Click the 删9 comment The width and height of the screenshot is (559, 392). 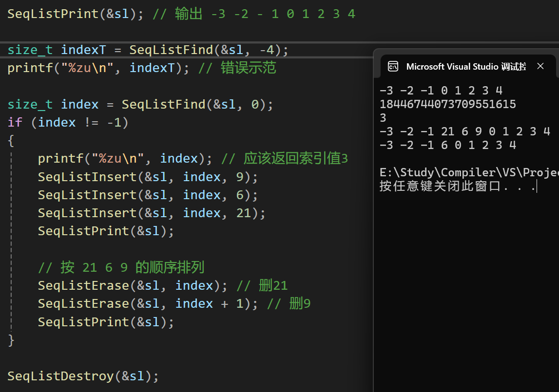pos(299,303)
